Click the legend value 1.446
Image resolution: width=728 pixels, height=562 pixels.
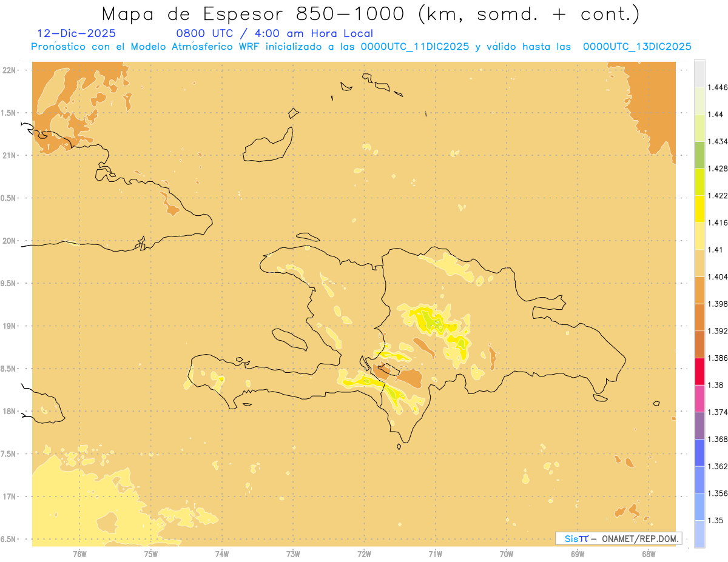(718, 87)
